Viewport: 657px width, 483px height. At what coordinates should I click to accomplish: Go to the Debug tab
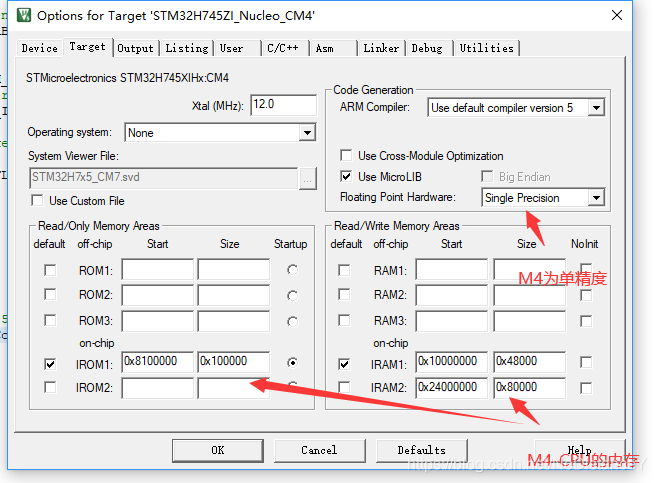(x=427, y=48)
